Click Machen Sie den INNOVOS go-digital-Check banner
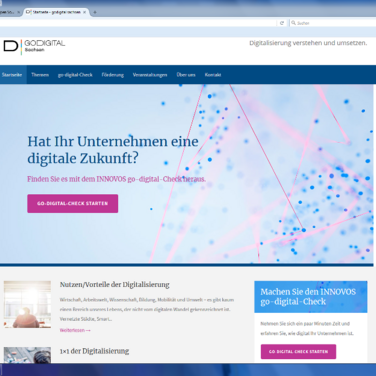This screenshot has height=376, width=376. [x=311, y=297]
